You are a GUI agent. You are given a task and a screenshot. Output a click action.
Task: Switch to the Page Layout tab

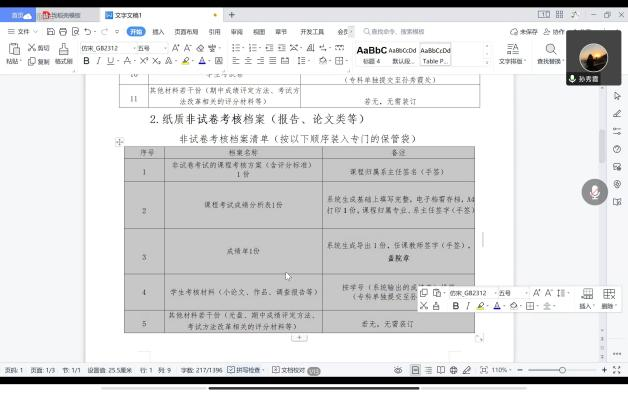[186, 32]
